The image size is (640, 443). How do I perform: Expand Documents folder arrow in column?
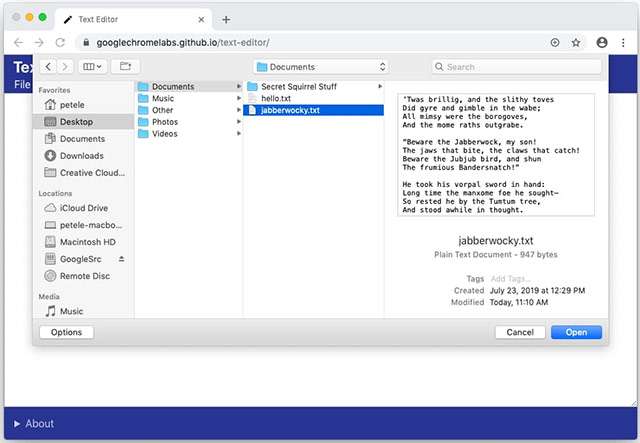click(x=239, y=87)
